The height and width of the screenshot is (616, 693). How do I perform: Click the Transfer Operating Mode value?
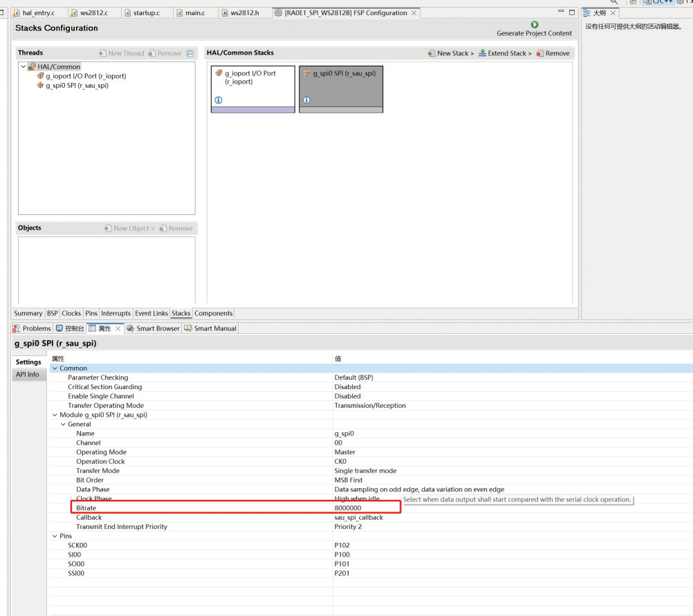click(x=370, y=405)
